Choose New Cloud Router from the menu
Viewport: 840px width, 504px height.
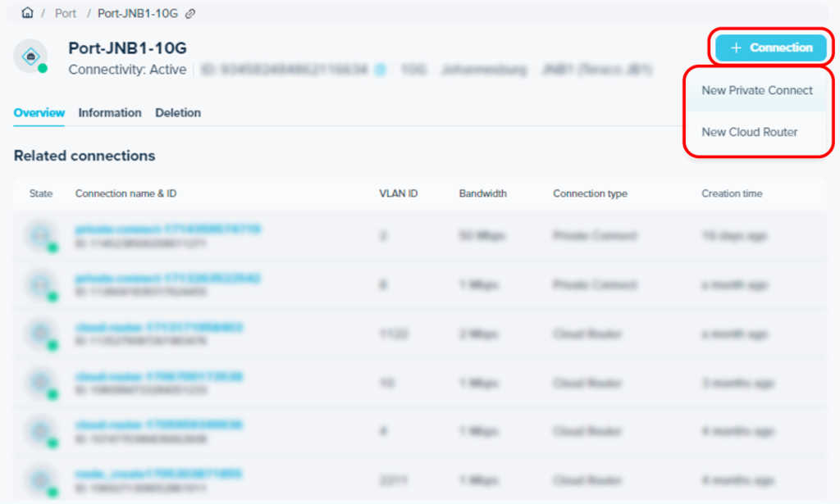click(x=749, y=132)
